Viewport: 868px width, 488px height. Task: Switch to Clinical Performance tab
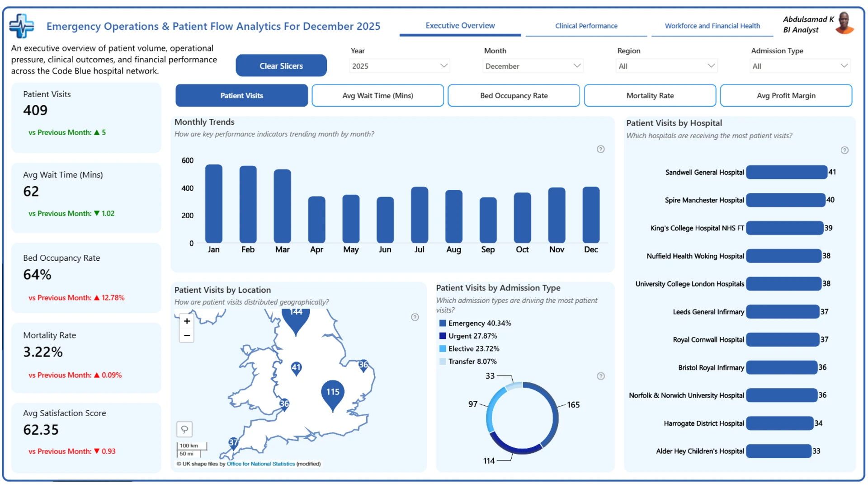click(586, 26)
